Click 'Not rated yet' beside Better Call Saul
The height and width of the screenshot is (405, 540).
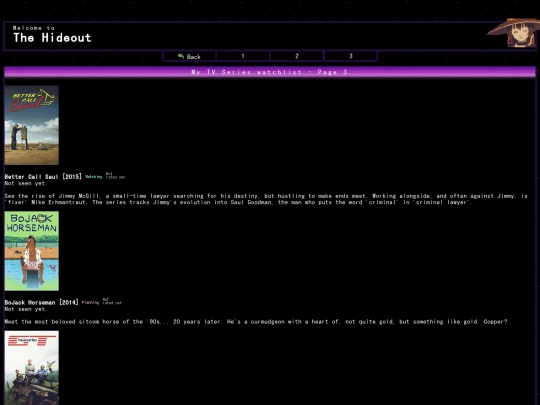[x=115, y=176]
